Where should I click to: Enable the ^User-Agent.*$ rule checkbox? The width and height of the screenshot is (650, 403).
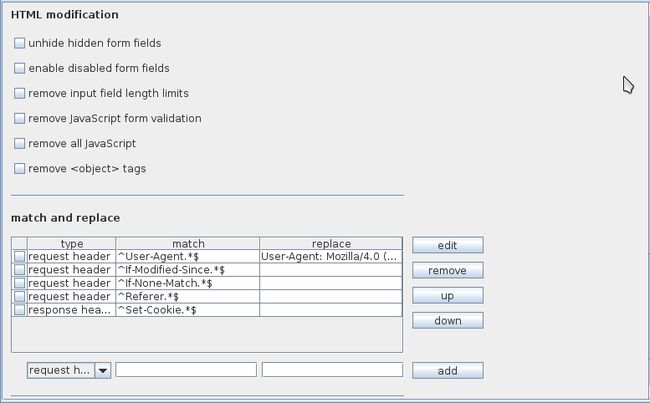click(19, 256)
